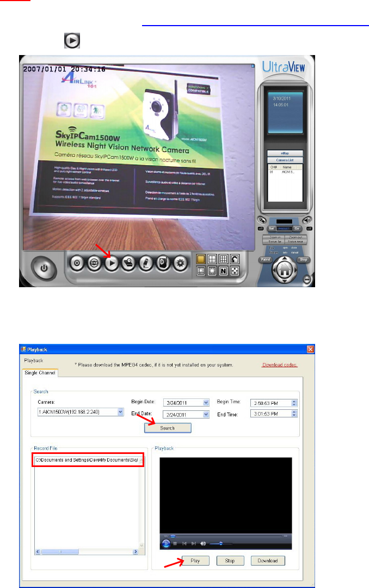Select the recorded file path in Record File

[x=87, y=460]
